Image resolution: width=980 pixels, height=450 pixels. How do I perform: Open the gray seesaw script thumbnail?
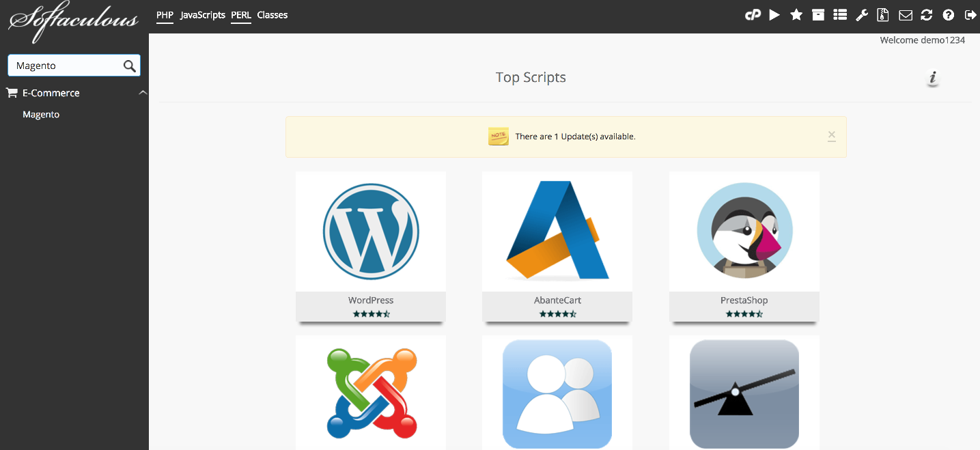(744, 393)
